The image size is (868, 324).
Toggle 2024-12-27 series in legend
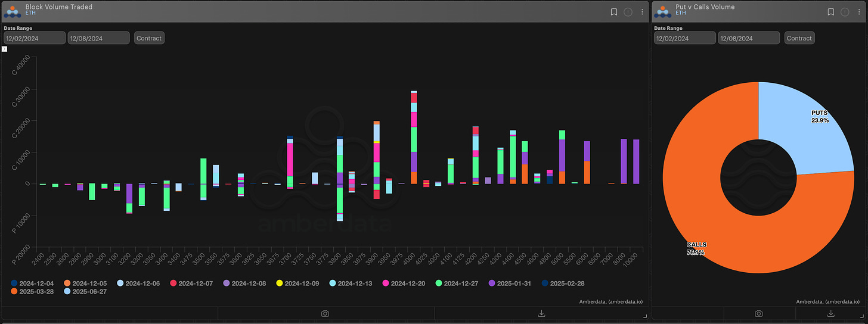click(x=457, y=283)
